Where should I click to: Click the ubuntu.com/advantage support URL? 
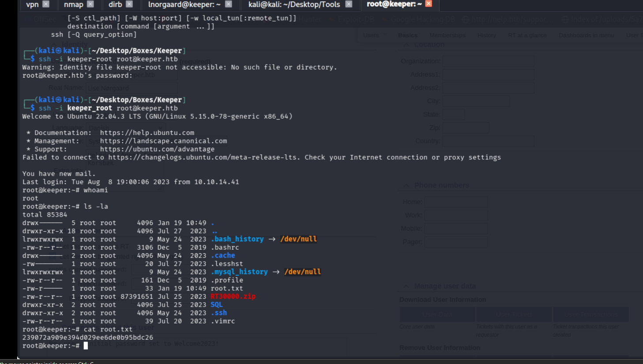point(157,149)
